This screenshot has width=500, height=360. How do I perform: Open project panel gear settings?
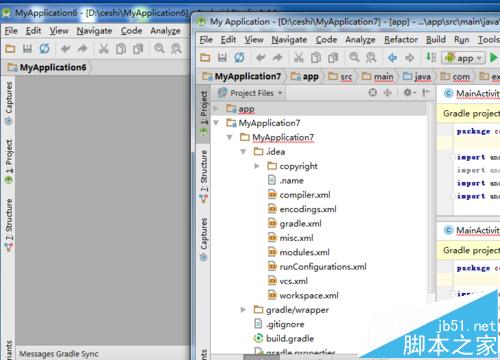coord(409,92)
